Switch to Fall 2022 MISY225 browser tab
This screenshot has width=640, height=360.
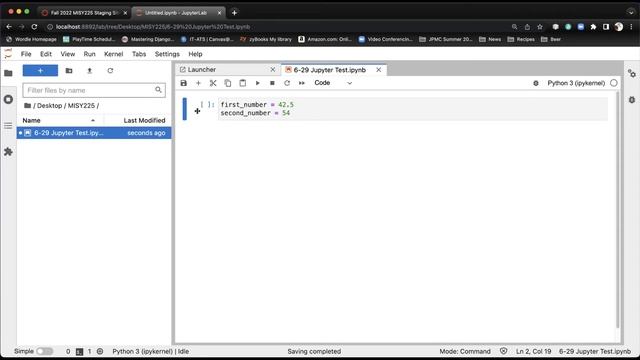84,13
